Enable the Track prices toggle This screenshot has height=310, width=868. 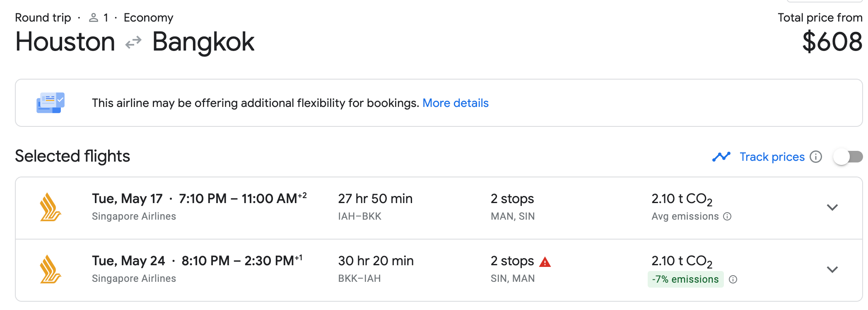[847, 157]
